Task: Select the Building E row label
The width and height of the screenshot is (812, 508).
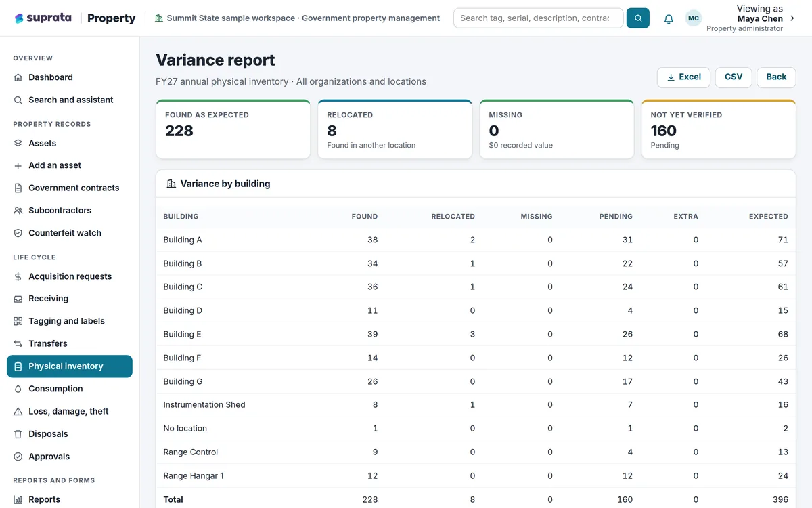Action: 183,334
